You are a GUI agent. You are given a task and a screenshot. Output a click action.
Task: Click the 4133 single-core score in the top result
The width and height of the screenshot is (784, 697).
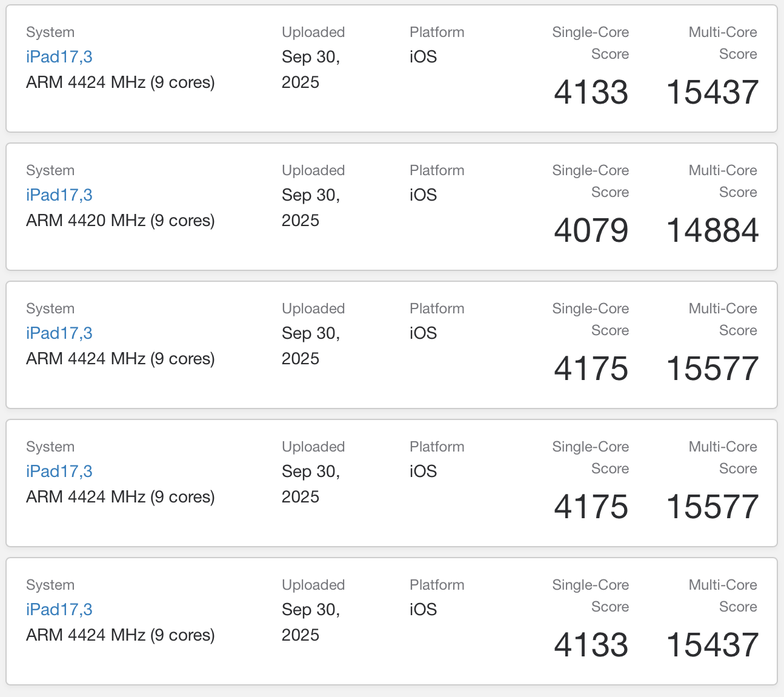pyautogui.click(x=591, y=93)
